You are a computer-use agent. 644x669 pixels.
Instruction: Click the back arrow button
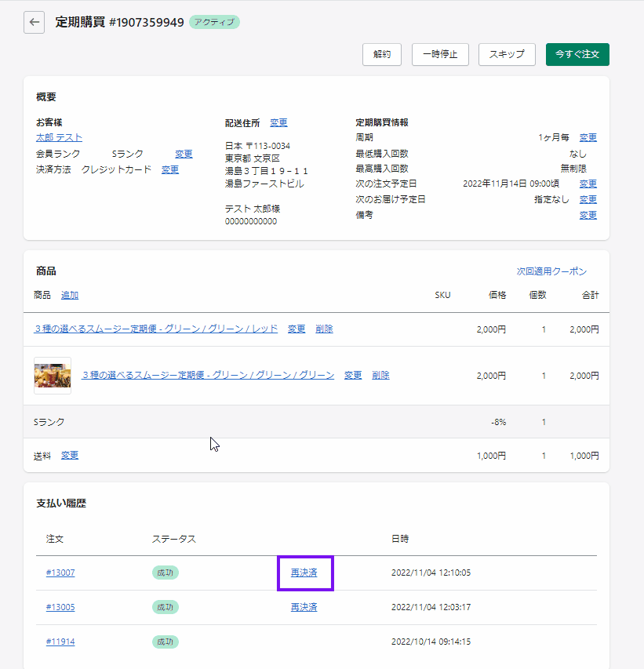pyautogui.click(x=34, y=22)
